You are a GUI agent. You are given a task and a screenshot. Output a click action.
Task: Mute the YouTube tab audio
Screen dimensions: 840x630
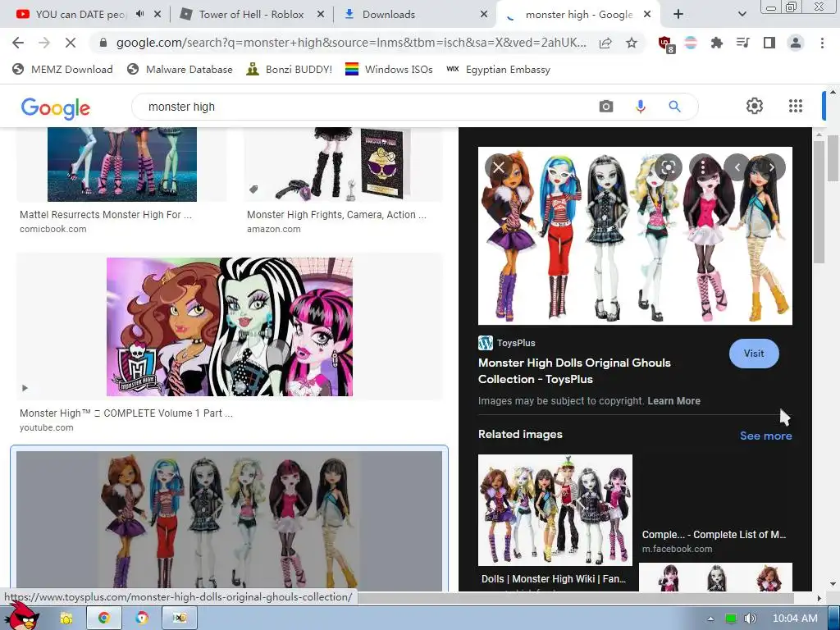[x=139, y=14]
